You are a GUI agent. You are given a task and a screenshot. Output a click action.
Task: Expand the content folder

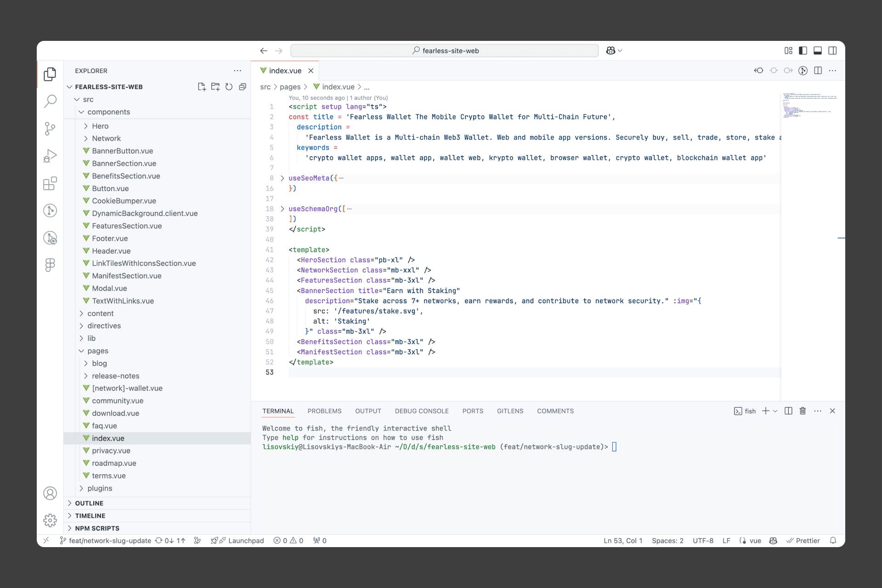point(157,314)
